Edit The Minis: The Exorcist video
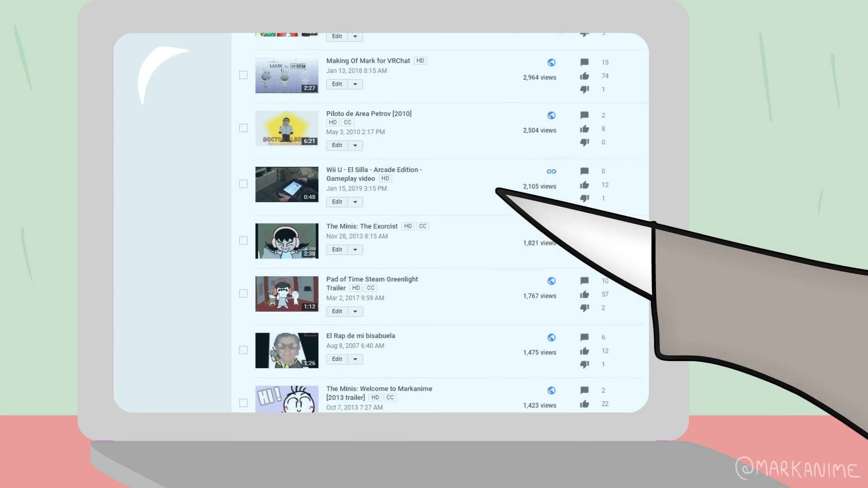Image resolution: width=868 pixels, height=488 pixels. click(337, 250)
